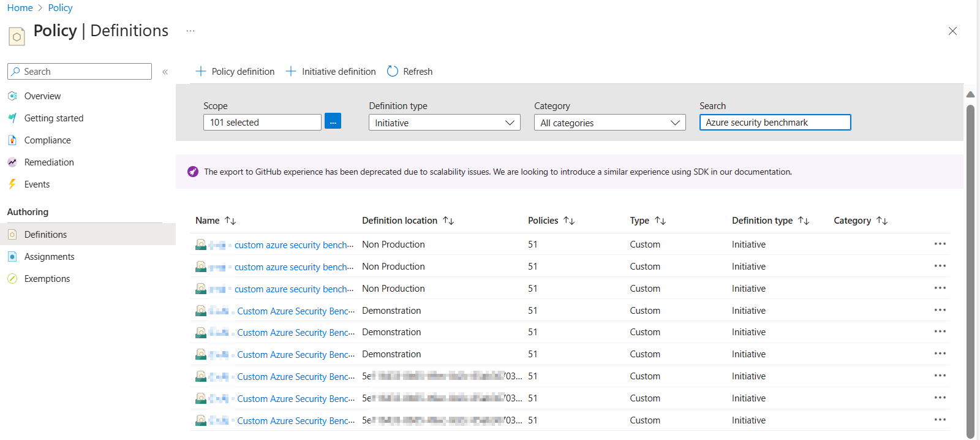Open the last Custom Azure Security Benchmark link

tap(296, 421)
